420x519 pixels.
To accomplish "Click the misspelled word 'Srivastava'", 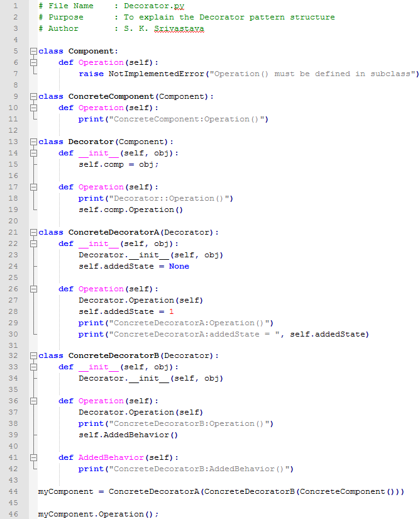I will [179, 29].
